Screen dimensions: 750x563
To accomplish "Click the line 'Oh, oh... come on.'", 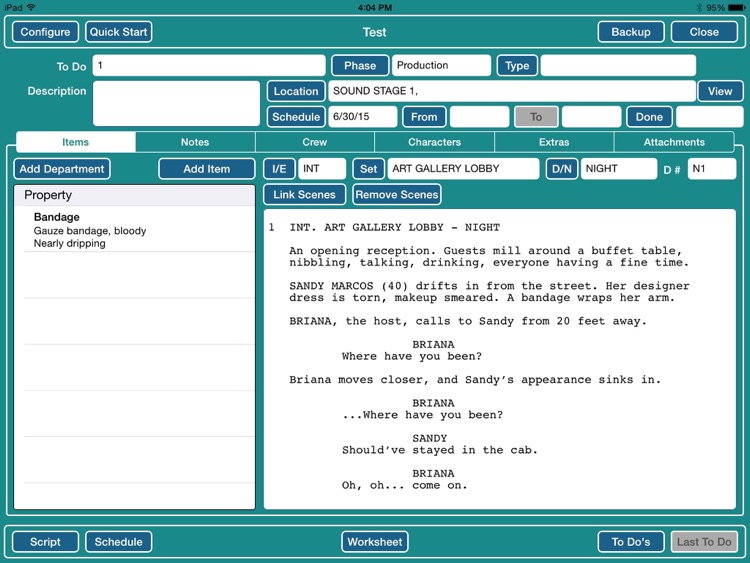I will click(405, 486).
